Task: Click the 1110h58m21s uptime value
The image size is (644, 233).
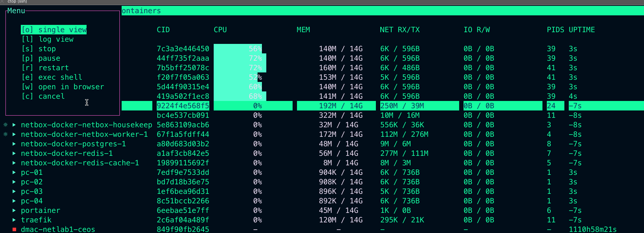Action: (x=593, y=229)
